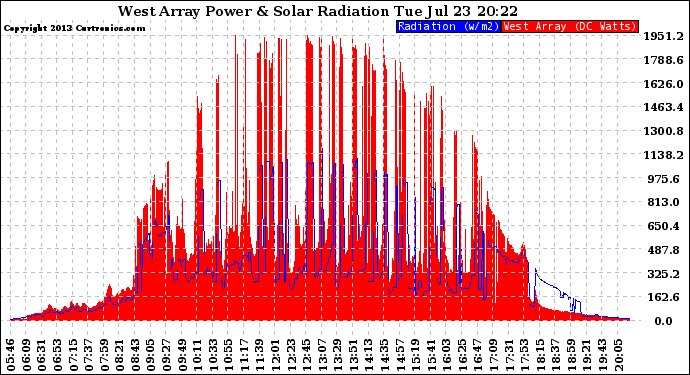Click the 08:43 time label

coord(136,355)
